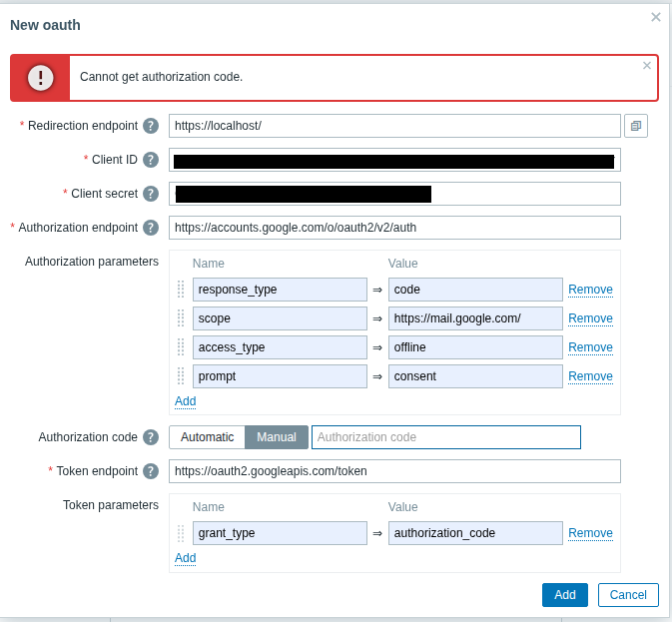Screen dimensions: 672x622
Task: Show Token endpoint help icon
Action: [x=151, y=471]
